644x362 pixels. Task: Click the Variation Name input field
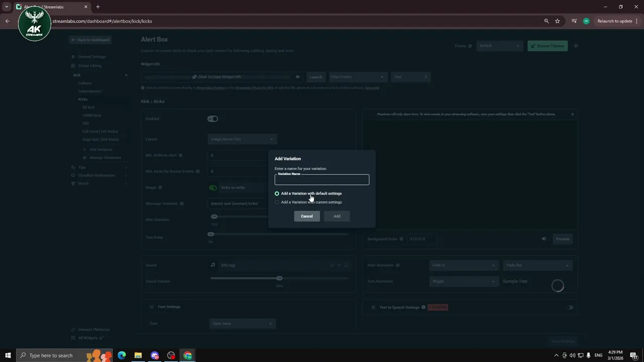322,180
